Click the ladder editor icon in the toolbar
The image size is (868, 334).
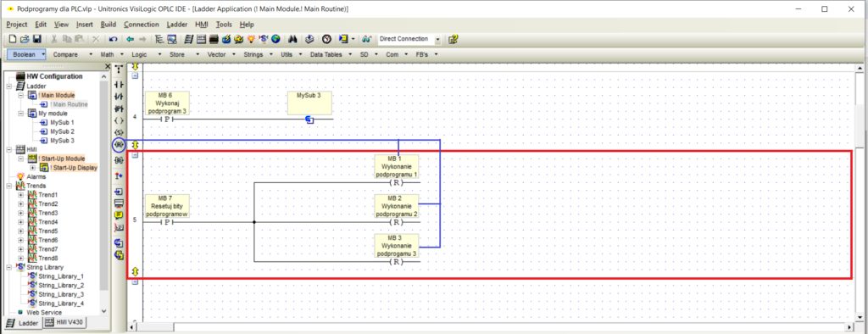pyautogui.click(x=188, y=39)
